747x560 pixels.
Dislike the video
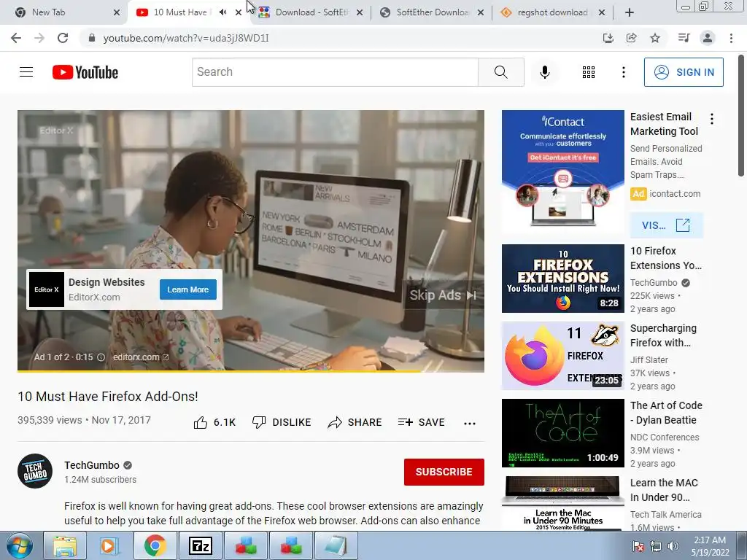click(x=282, y=422)
